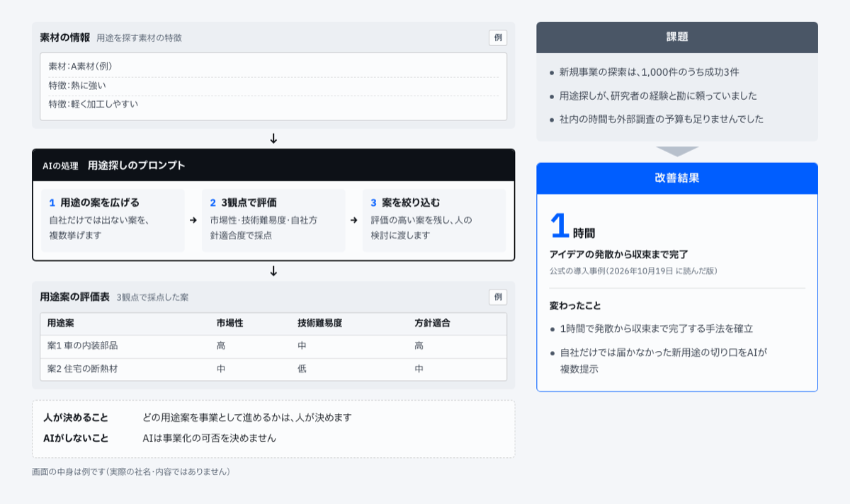This screenshot has width=850, height=504.
Task: Click 方針適合 value 高 for 案1
Action: point(419,346)
